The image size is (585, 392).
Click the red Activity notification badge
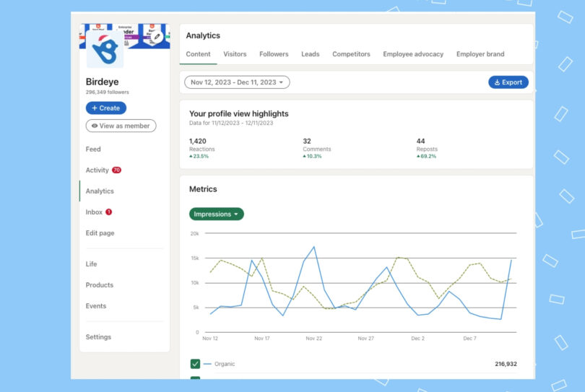coord(117,170)
